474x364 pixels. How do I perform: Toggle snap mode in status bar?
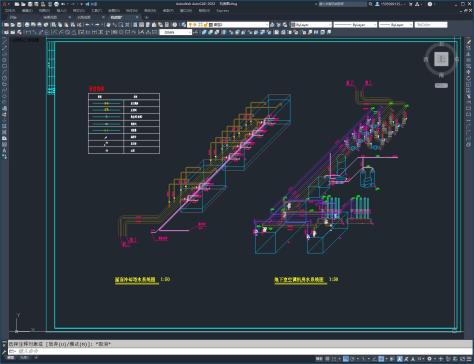pyautogui.click(x=333, y=359)
